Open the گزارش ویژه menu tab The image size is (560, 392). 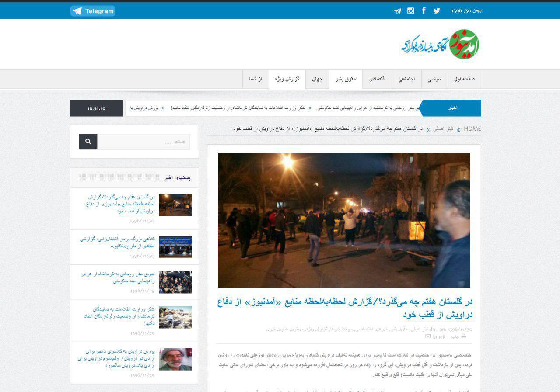[287, 79]
